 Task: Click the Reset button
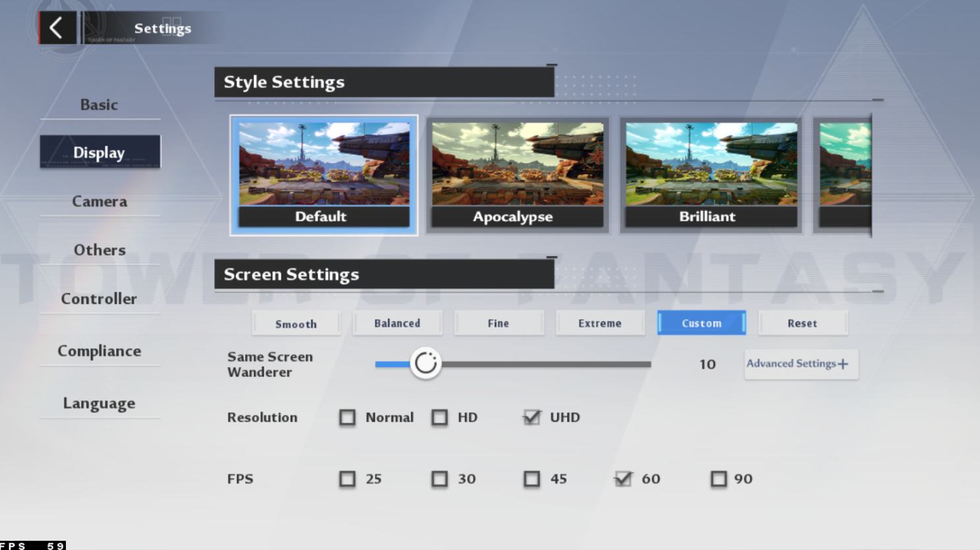(803, 323)
